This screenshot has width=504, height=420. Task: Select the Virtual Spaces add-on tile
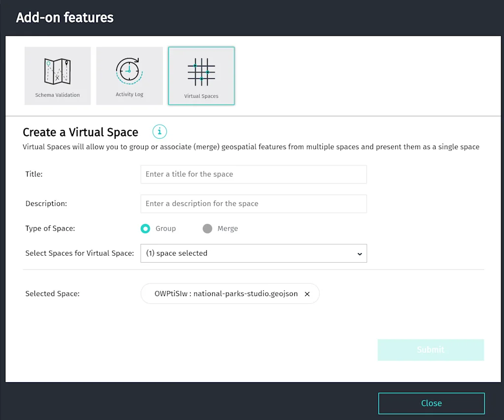[201, 76]
